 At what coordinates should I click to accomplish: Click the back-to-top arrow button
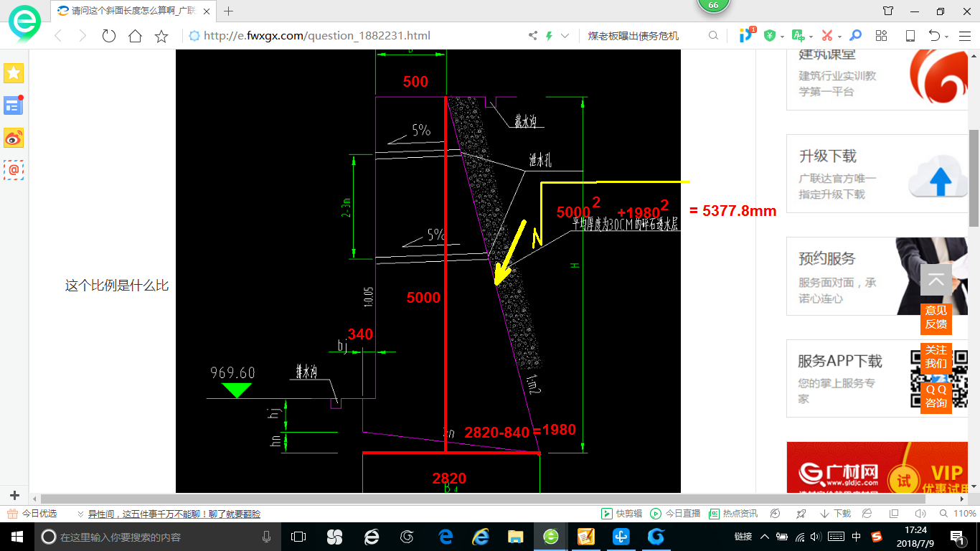[x=936, y=280]
